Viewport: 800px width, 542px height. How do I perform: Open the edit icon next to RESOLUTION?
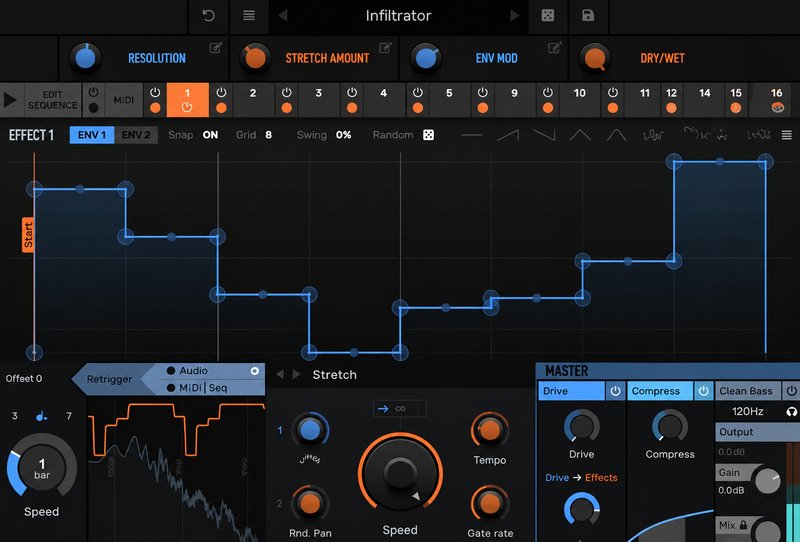[216, 48]
